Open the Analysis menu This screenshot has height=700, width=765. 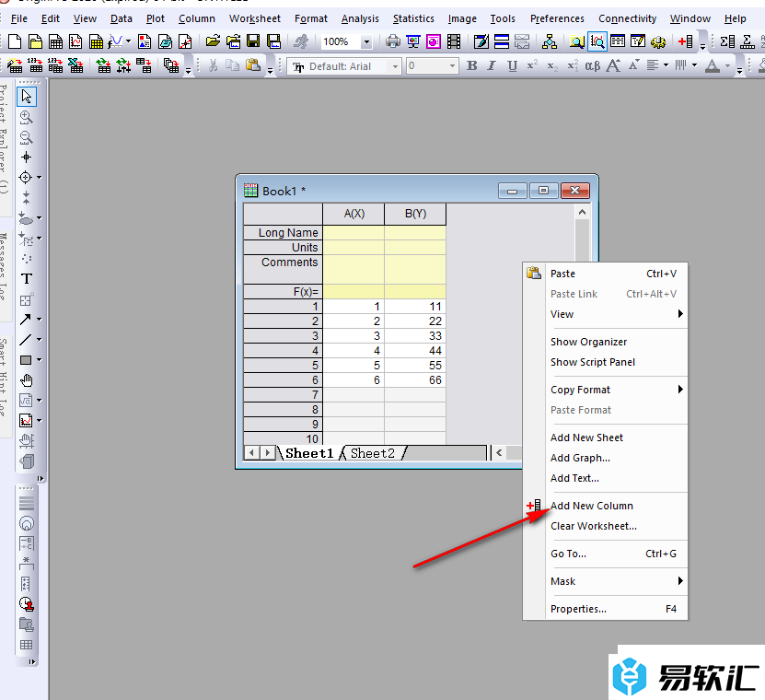[x=360, y=18]
